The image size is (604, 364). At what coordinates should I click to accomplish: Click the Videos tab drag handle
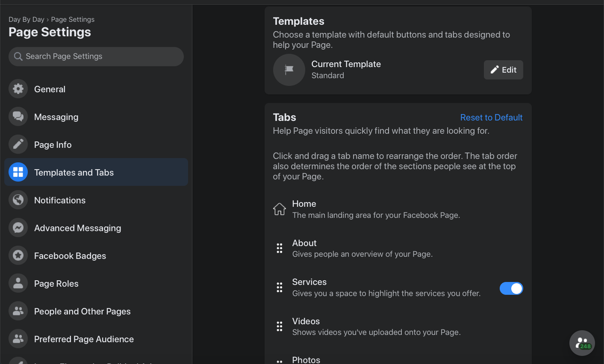280,326
